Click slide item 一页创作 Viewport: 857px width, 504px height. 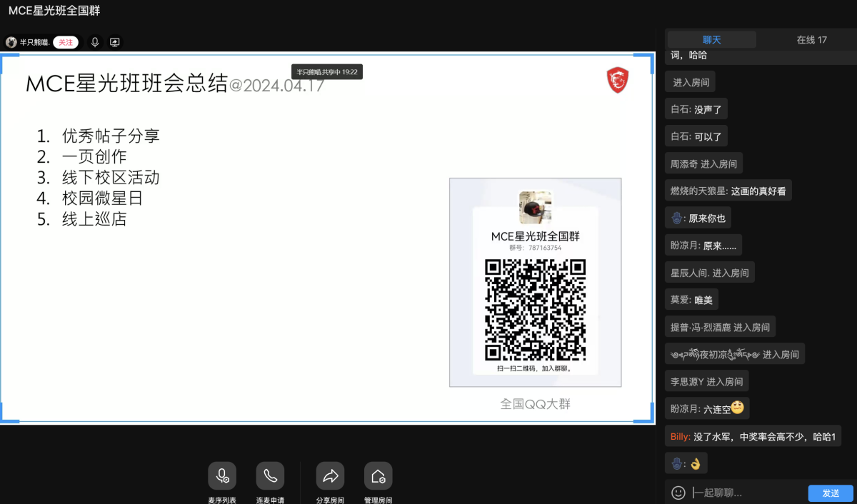94,156
